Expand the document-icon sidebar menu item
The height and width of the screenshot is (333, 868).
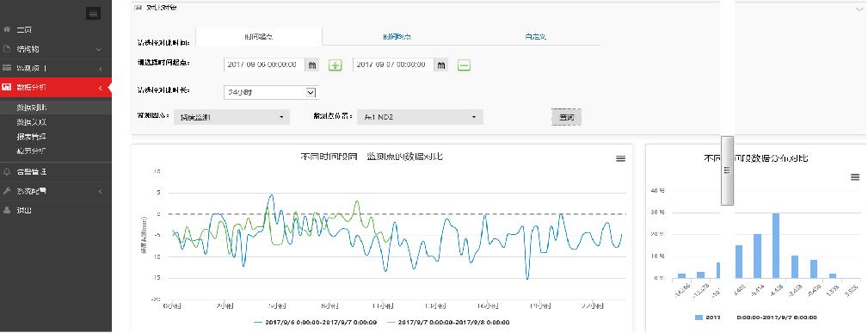(x=56, y=49)
